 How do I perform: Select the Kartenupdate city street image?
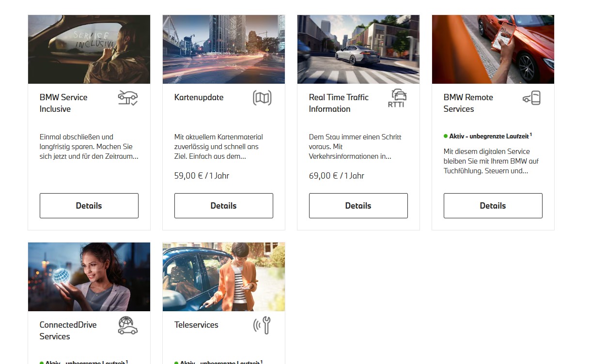[223, 49]
